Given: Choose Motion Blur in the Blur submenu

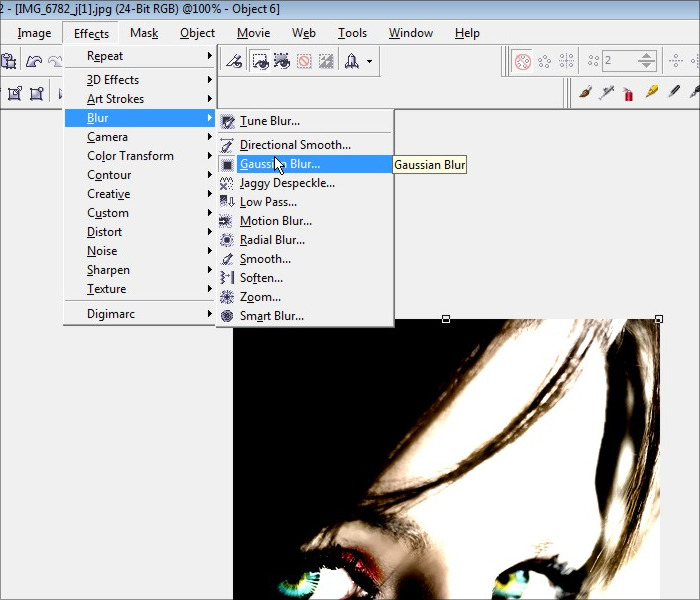Looking at the screenshot, I should pos(275,221).
